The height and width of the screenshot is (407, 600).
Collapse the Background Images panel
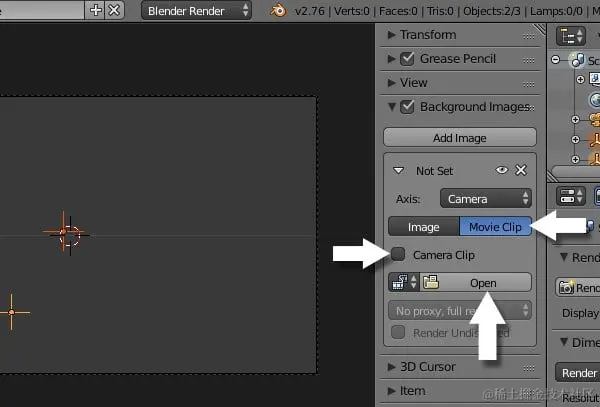391,107
